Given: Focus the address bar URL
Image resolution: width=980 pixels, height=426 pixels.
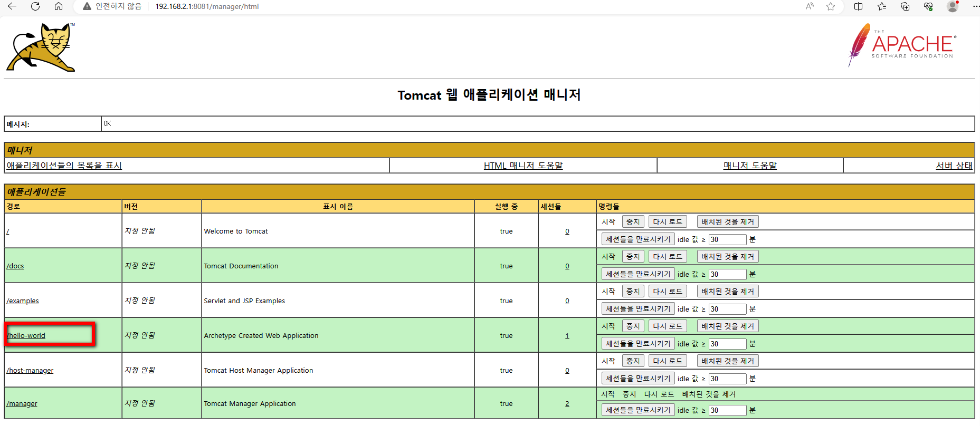Looking at the screenshot, I should tap(207, 6).
